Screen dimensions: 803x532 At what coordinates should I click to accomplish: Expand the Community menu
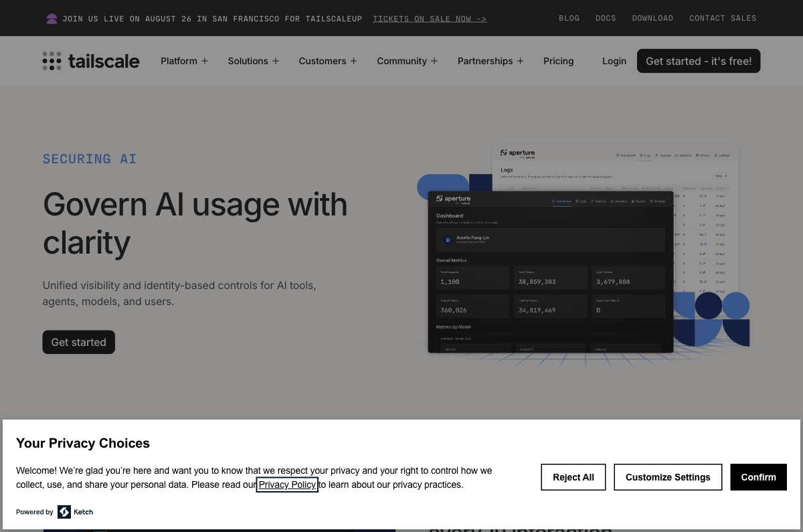(x=408, y=61)
